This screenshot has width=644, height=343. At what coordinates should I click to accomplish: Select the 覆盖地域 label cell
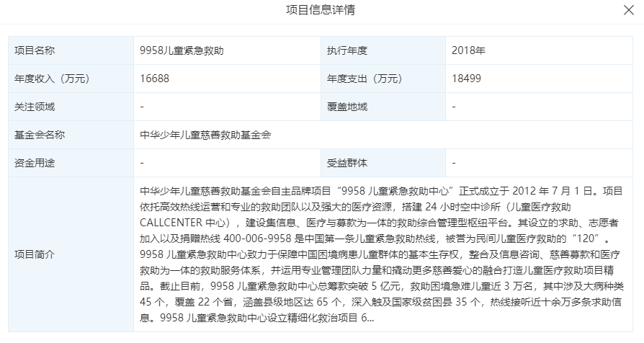383,107
